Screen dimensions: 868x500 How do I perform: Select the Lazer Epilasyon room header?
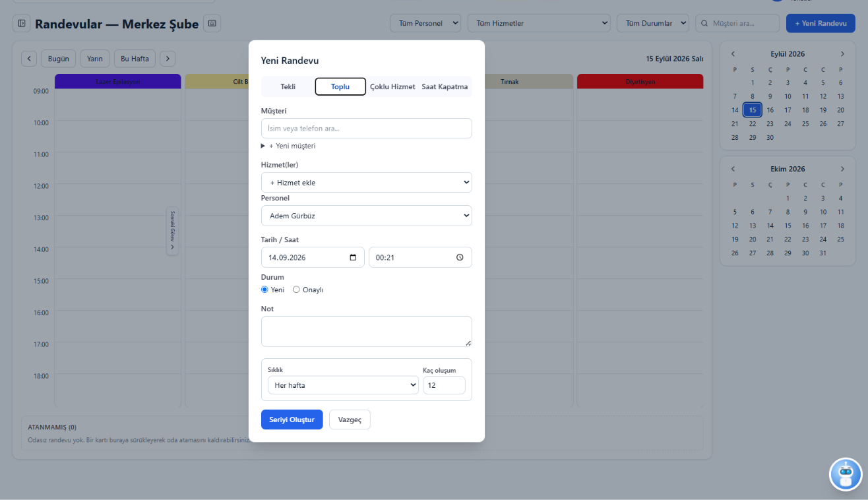coord(117,81)
